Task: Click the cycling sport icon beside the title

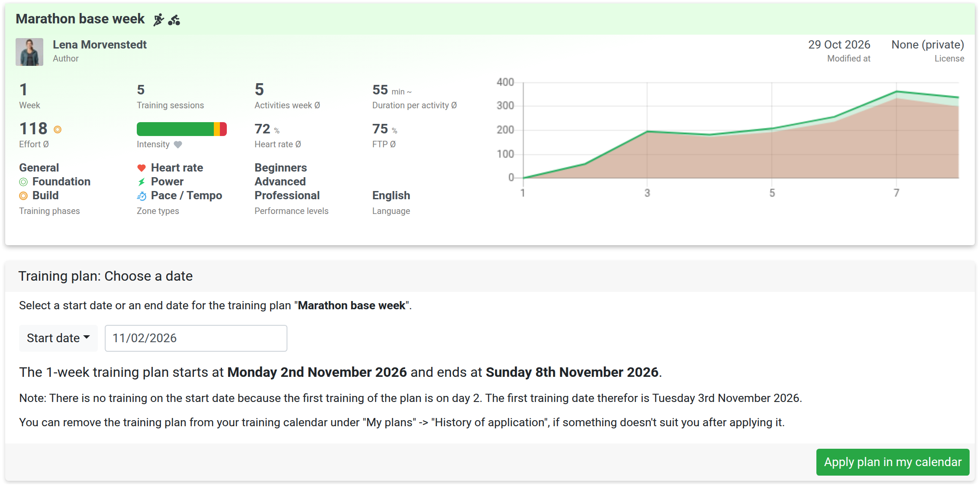Action: click(x=174, y=19)
